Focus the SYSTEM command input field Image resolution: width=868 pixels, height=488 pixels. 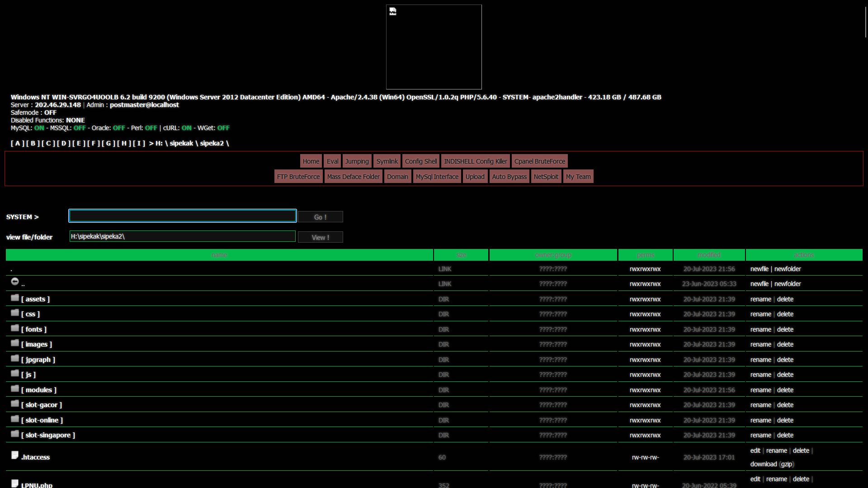pos(183,216)
